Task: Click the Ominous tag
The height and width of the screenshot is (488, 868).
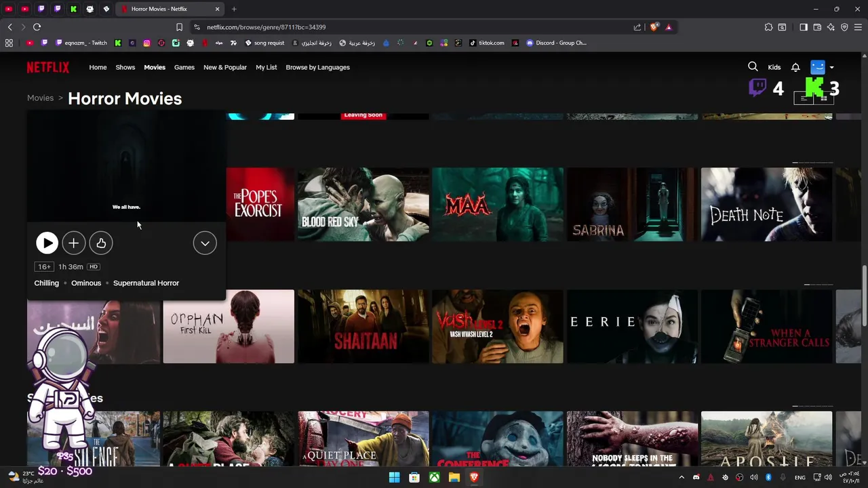Action: pyautogui.click(x=86, y=283)
